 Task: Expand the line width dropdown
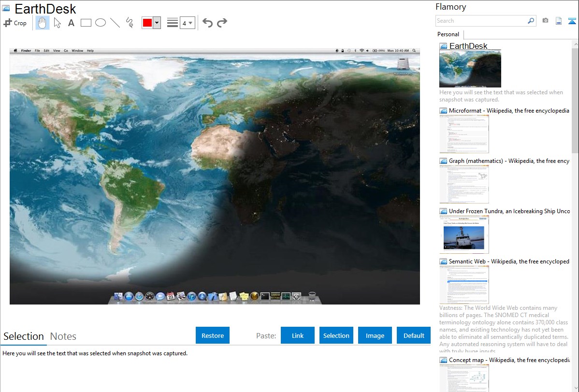[x=187, y=23]
